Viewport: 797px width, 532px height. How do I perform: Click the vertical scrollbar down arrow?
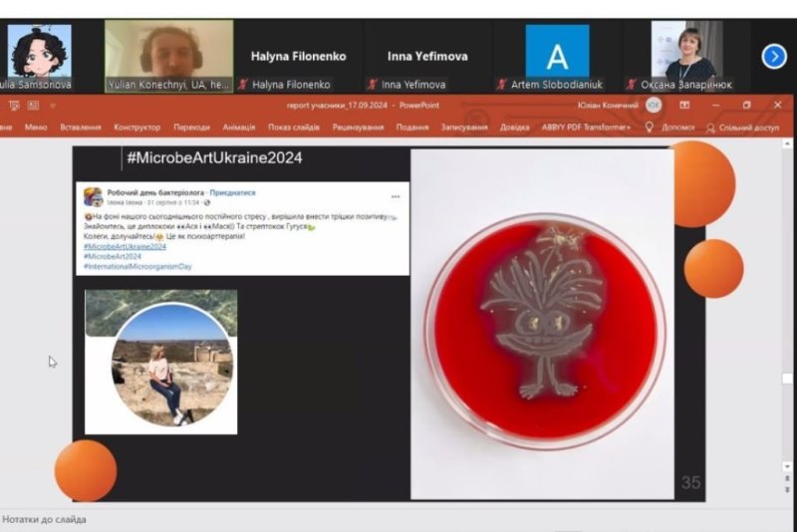pos(787,466)
